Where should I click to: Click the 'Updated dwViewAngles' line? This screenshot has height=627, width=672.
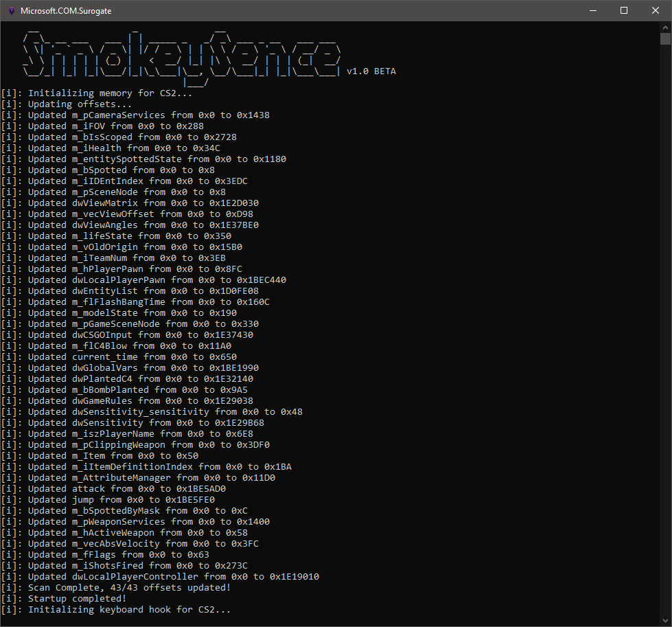(x=130, y=225)
